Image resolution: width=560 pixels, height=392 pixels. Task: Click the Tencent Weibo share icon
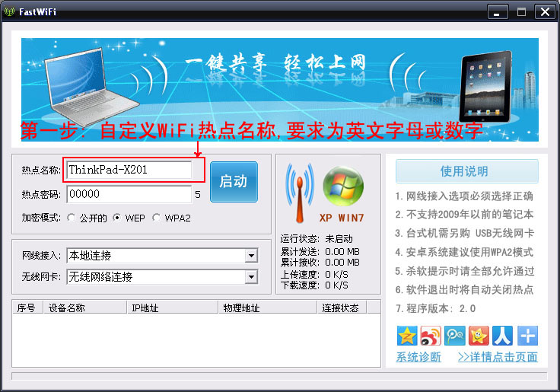(455, 336)
